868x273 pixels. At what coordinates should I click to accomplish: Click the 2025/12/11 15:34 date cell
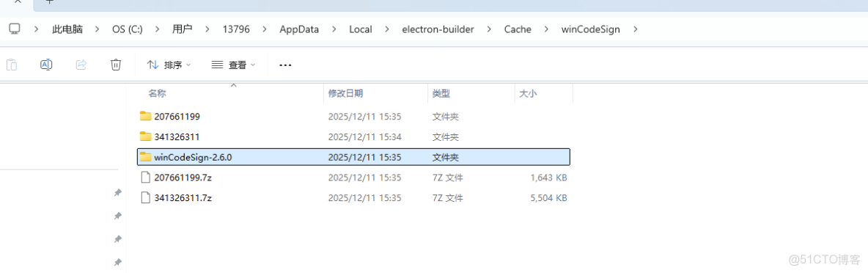[x=364, y=136]
